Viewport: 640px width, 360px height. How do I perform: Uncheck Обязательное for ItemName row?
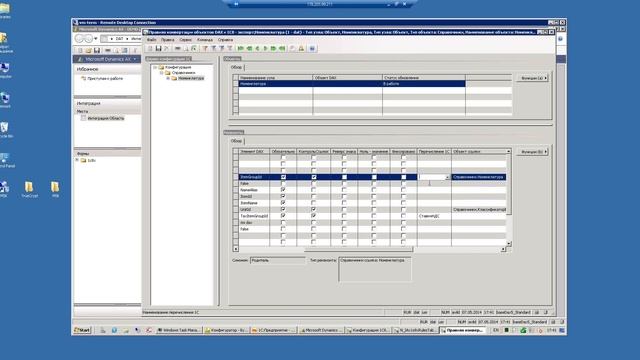(x=283, y=203)
